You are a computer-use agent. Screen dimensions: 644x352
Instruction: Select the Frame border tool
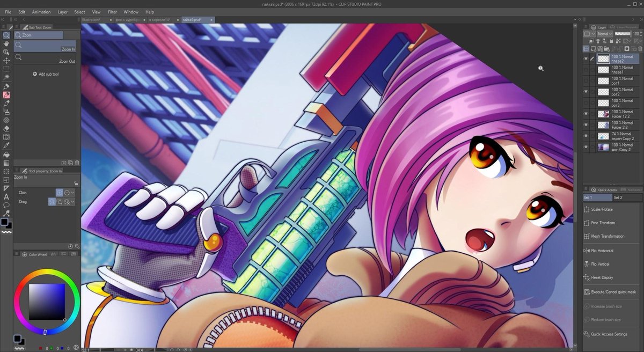click(6, 180)
